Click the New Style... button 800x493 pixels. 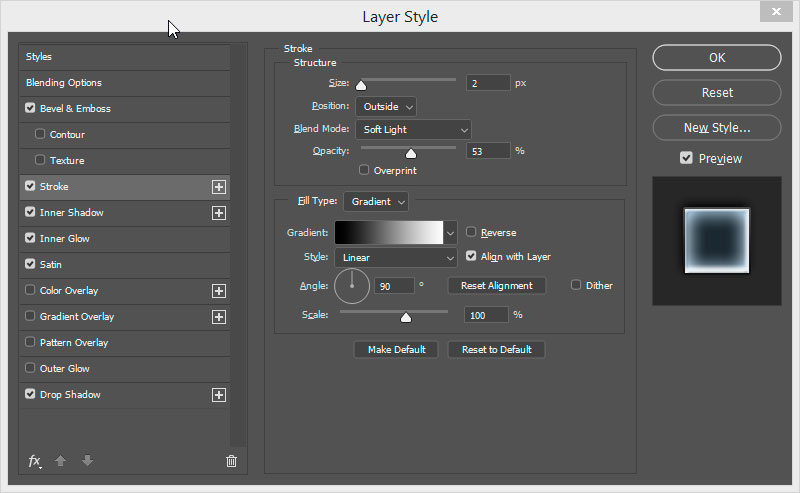[x=717, y=128]
